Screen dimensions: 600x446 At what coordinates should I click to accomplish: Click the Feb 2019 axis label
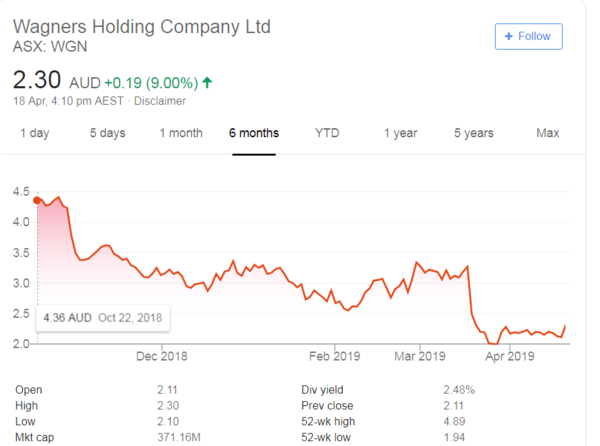333,355
